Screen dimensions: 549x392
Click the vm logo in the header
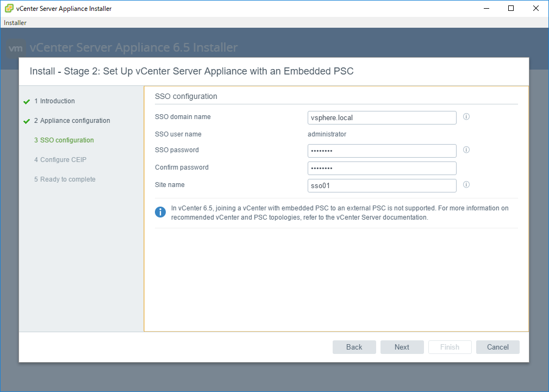click(x=16, y=48)
